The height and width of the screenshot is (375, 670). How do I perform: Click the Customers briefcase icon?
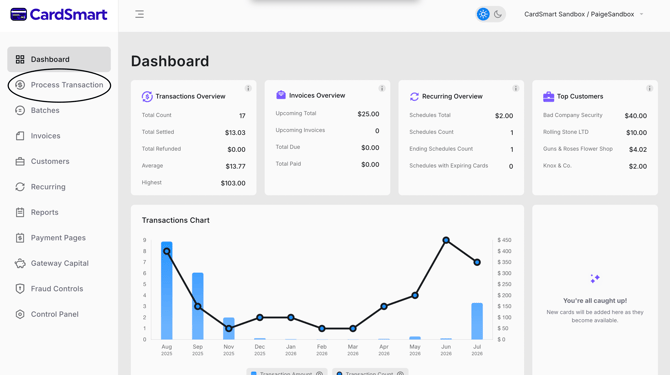pos(20,161)
